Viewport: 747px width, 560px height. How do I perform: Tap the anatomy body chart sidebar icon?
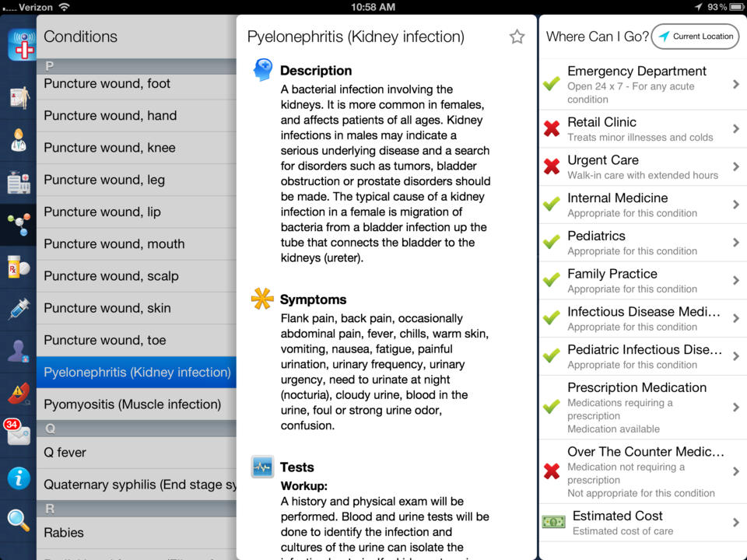pos(19,98)
